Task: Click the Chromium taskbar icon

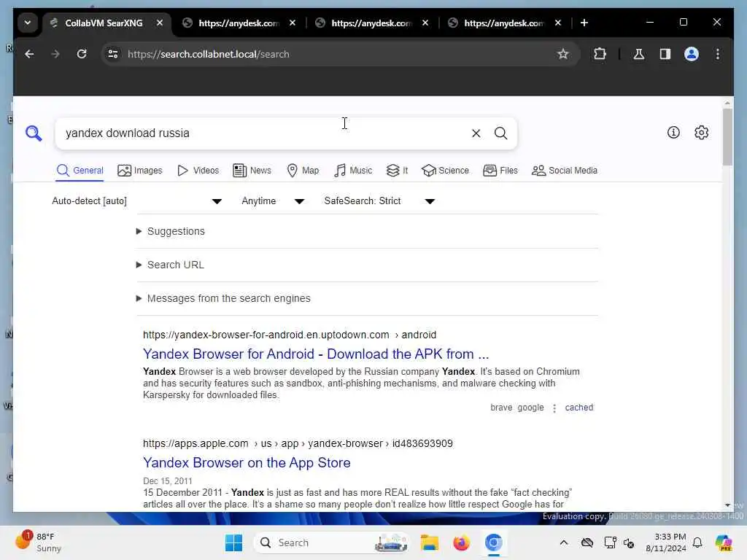Action: [x=494, y=542]
